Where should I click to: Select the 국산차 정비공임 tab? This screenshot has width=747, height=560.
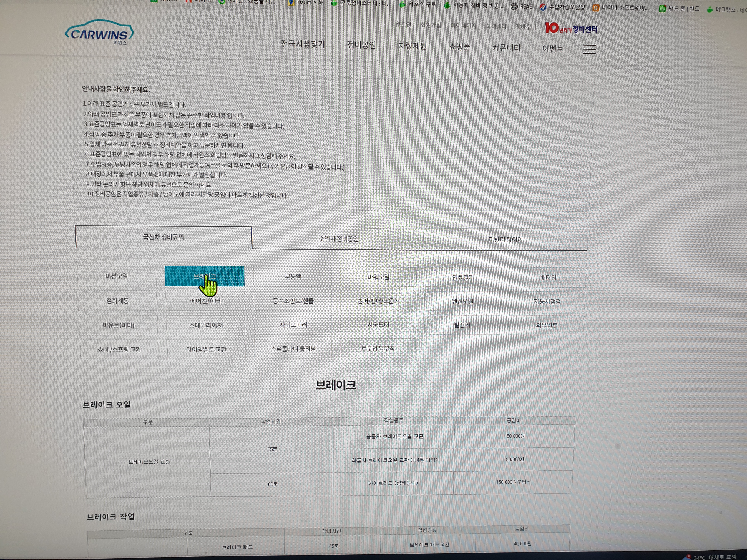[x=163, y=237]
